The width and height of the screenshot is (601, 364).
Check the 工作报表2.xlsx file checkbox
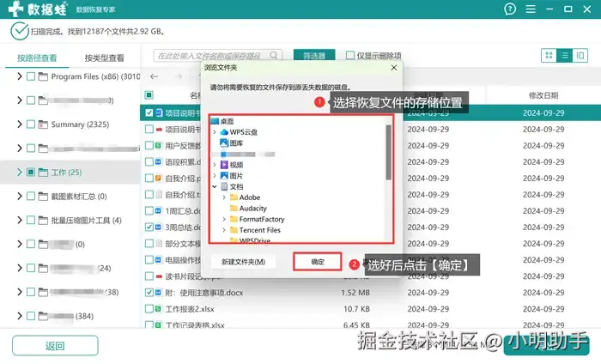pyautogui.click(x=149, y=309)
